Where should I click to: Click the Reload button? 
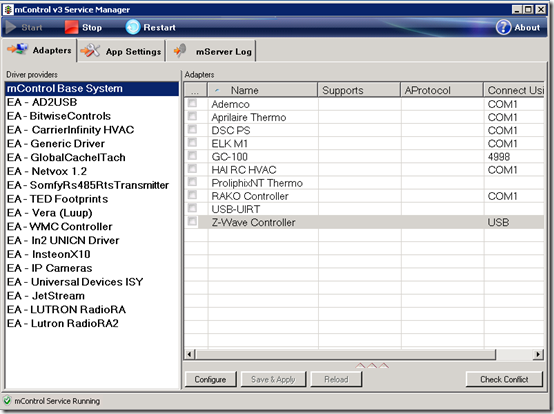[x=336, y=379]
